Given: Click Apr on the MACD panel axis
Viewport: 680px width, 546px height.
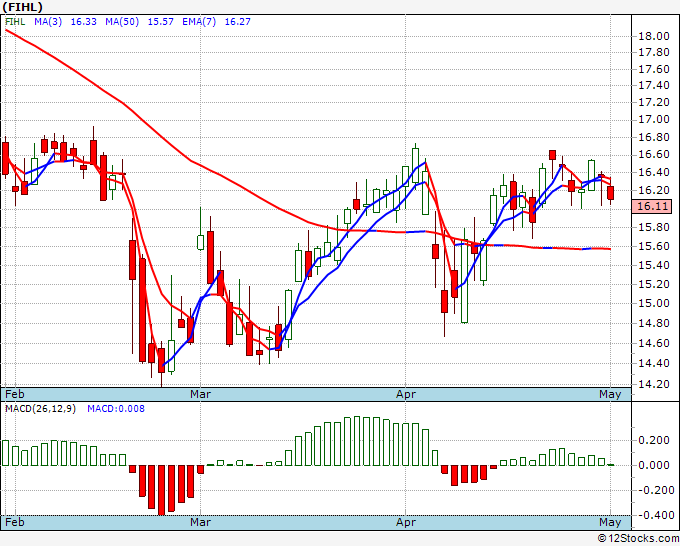Looking at the screenshot, I should point(406,522).
